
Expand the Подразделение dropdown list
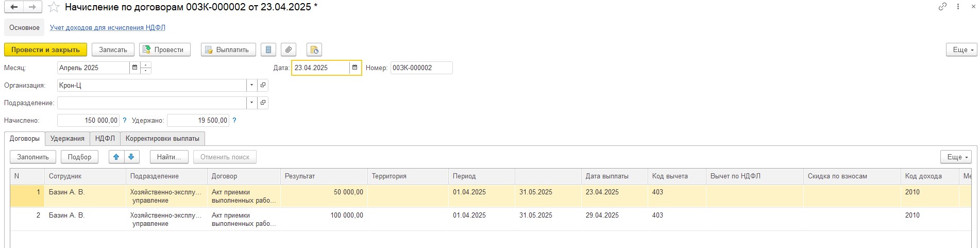(x=251, y=103)
